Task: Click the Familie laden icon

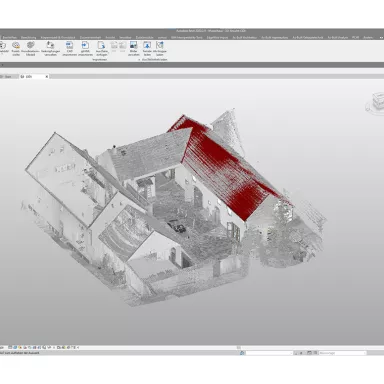Action: click(x=147, y=48)
